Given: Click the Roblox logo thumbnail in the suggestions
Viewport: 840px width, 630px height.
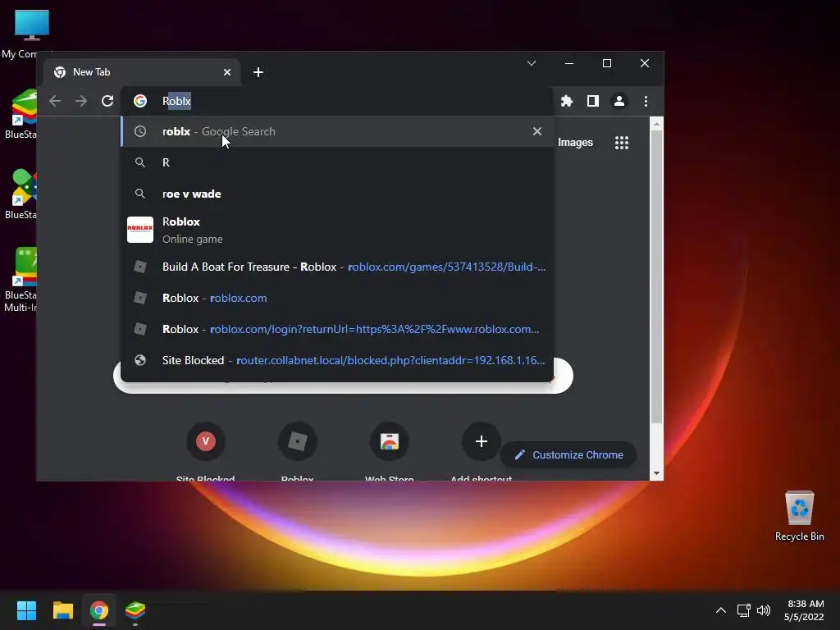Looking at the screenshot, I should 139,230.
